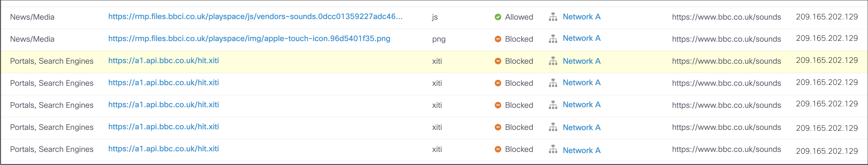Click the IP address 209.165.202.129 in the highlighted row
The width and height of the screenshot is (868, 165).
827,60
